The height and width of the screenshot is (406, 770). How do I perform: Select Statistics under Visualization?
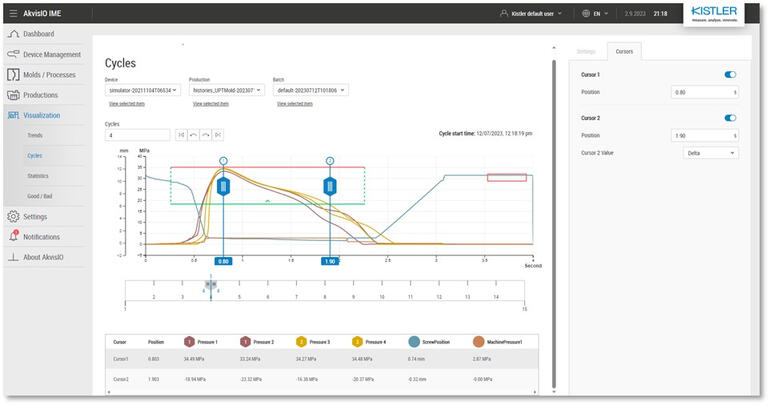click(x=38, y=176)
